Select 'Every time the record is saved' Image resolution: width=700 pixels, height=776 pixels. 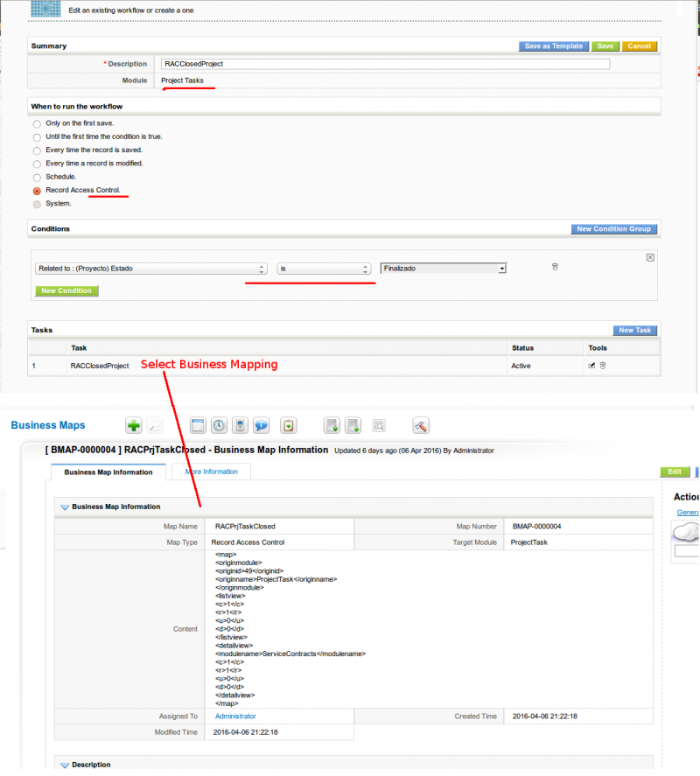click(x=37, y=150)
